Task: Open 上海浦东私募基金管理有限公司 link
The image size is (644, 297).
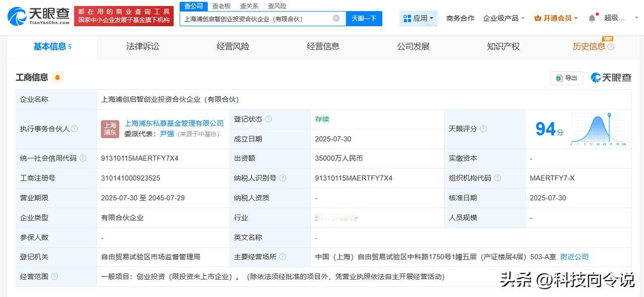Action: (174, 123)
